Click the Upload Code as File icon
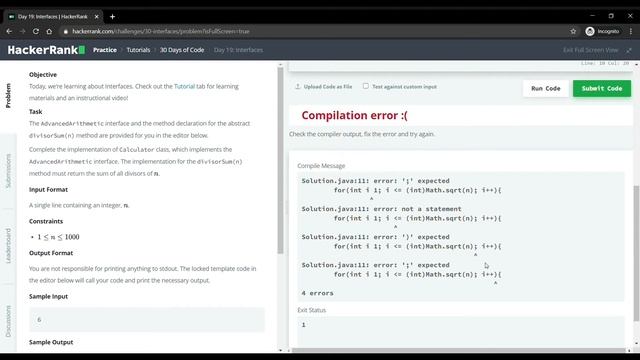Image resolution: width=640 pixels, height=360 pixels. click(298, 87)
